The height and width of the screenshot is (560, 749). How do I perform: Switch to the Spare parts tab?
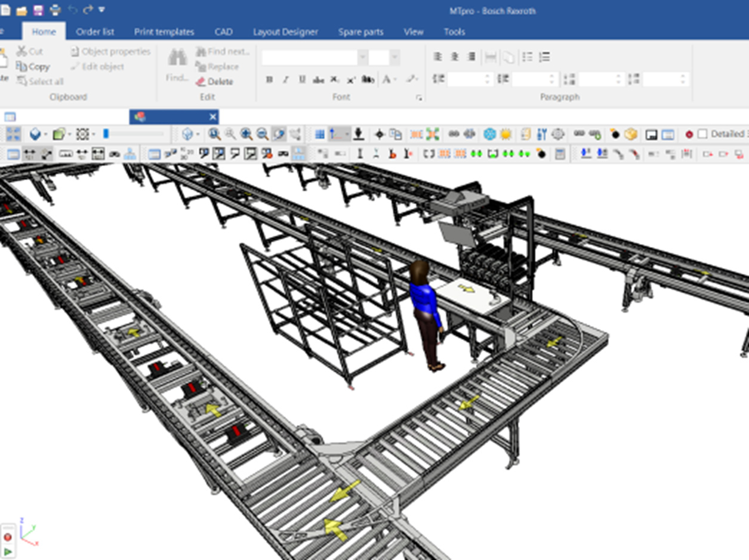click(360, 32)
